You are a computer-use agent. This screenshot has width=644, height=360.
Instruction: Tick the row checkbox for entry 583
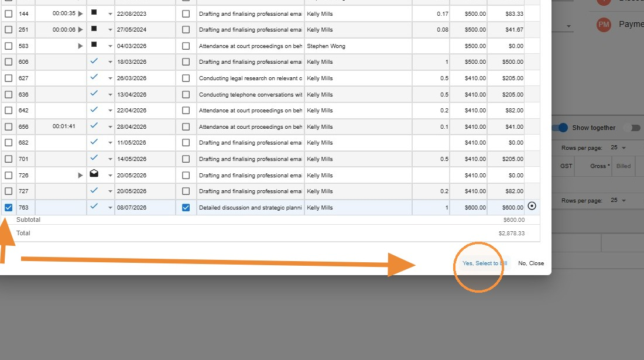coord(8,46)
